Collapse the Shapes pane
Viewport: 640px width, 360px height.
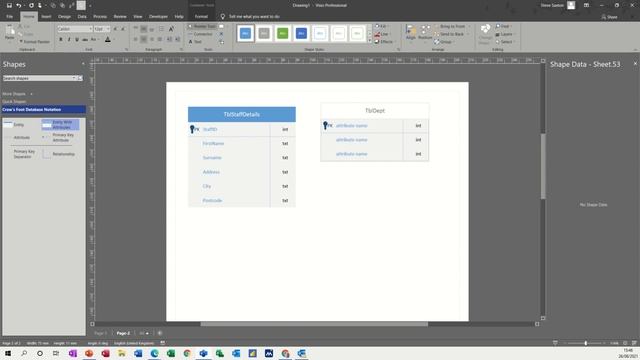point(83,64)
